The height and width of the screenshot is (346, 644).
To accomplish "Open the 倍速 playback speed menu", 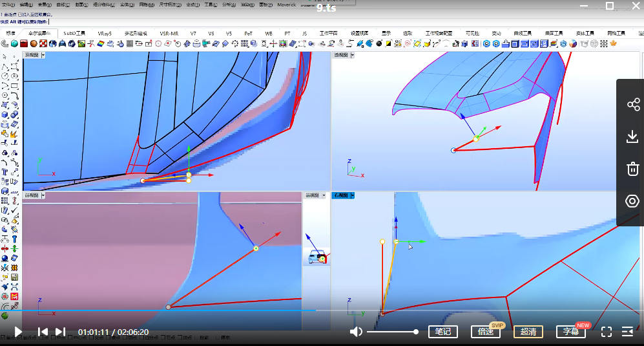I will pos(485,332).
